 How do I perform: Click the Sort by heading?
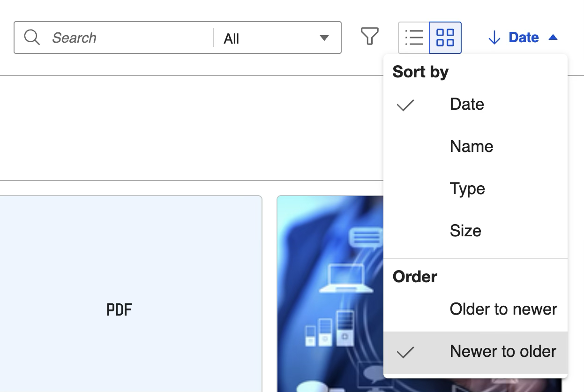pyautogui.click(x=420, y=71)
